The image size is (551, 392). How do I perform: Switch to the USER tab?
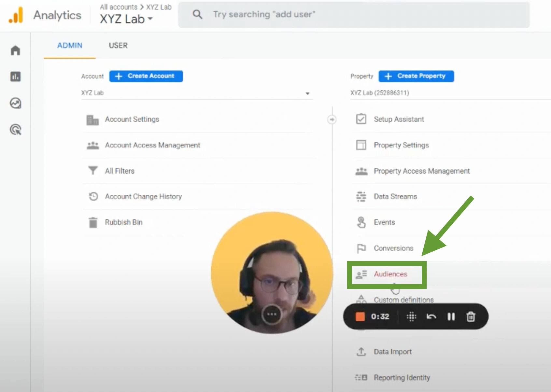[x=118, y=46]
